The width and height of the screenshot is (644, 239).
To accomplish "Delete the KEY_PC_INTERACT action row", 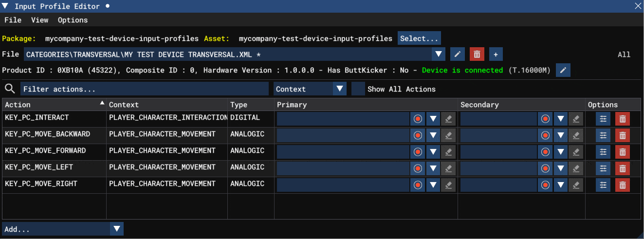I will pyautogui.click(x=623, y=119).
